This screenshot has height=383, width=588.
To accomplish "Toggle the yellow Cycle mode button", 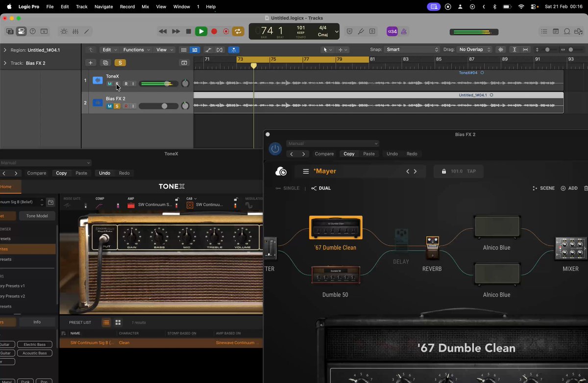I will click(238, 31).
